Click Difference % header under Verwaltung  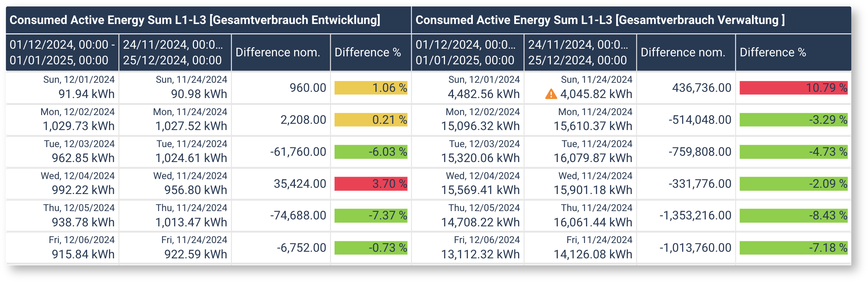[x=773, y=53]
